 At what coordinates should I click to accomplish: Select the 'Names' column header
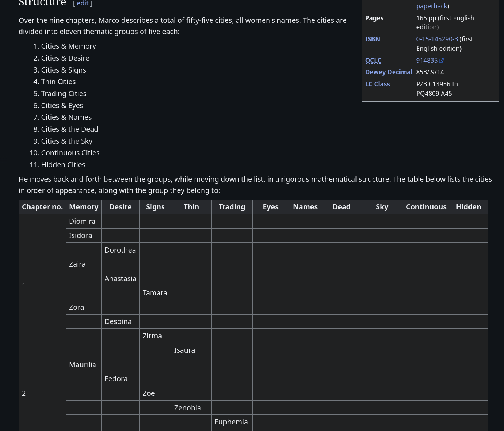pyautogui.click(x=305, y=207)
